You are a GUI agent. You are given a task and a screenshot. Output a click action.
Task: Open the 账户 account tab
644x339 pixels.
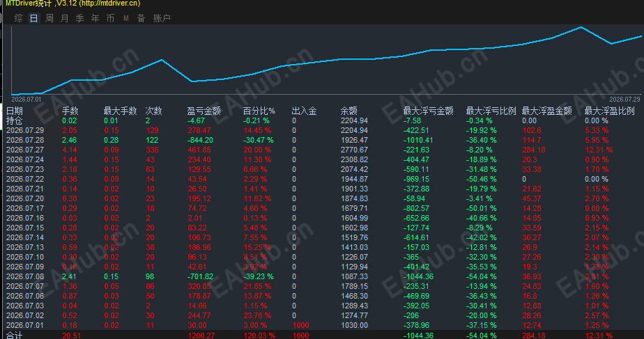pos(162,18)
